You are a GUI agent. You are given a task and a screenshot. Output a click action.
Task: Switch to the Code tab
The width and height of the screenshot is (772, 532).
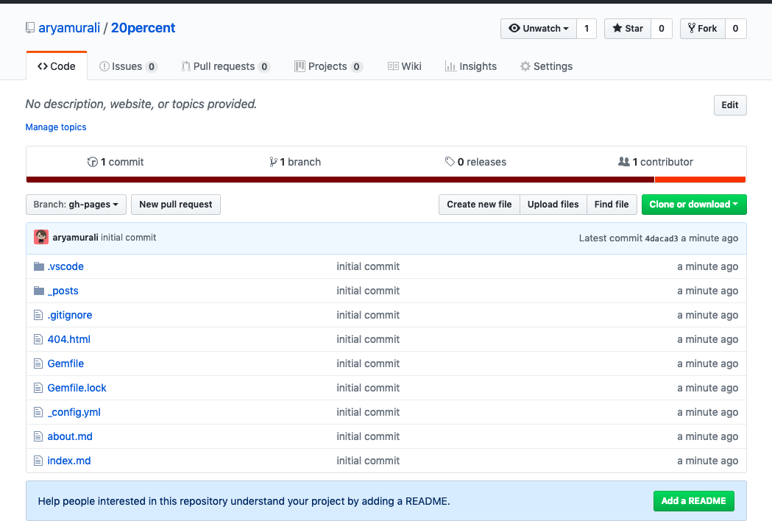[57, 66]
